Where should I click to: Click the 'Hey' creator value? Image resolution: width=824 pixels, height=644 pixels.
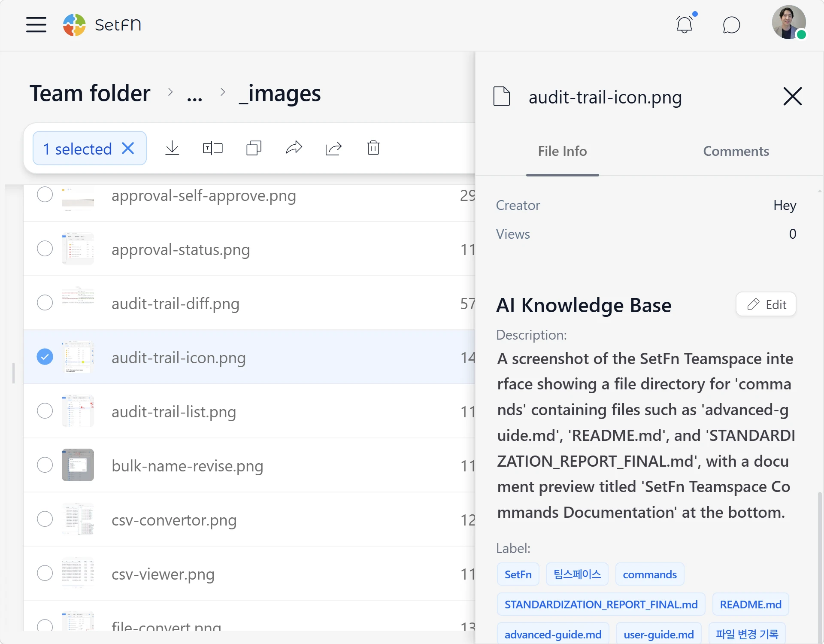pyautogui.click(x=785, y=205)
